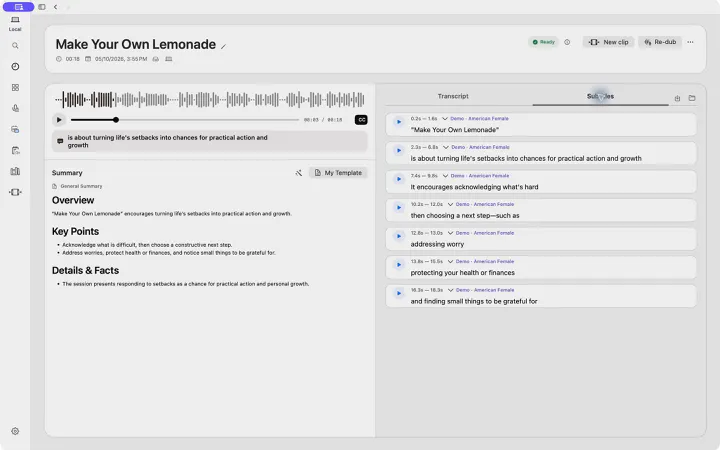Switch to the Transcript tab
Screen dimensions: 720x450
click(453, 96)
